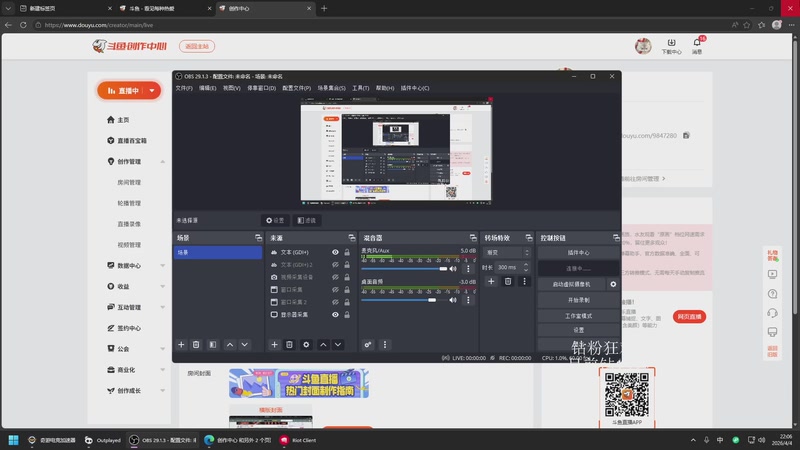800x450 pixels.
Task: Show the 视频采集设备 source via eye icon
Action: pyautogui.click(x=335, y=277)
